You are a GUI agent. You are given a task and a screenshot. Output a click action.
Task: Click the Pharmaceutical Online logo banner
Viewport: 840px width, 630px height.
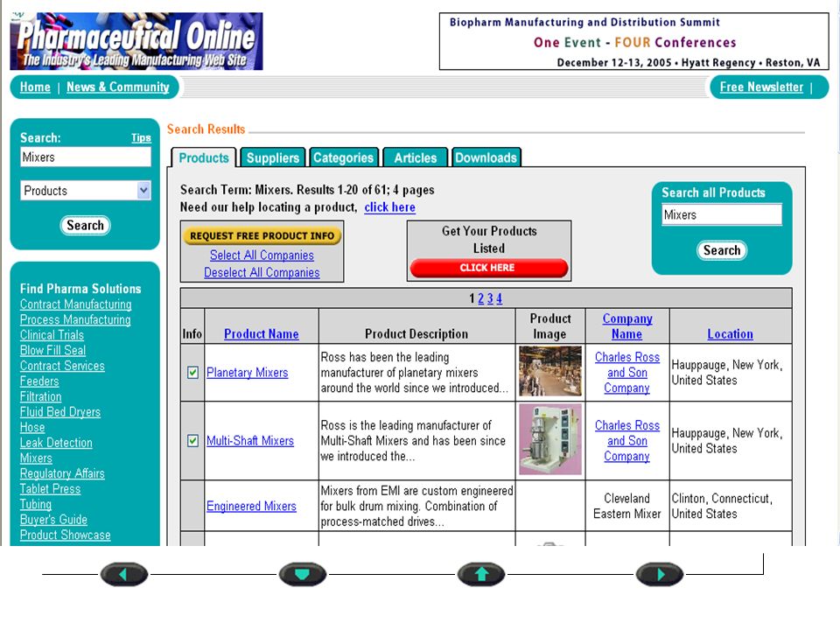click(x=136, y=41)
